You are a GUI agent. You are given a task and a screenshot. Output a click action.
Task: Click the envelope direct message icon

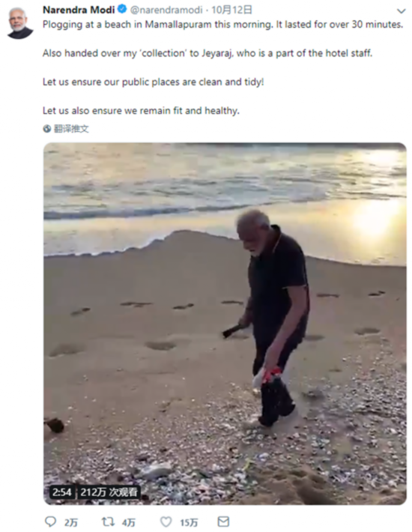pos(223,522)
